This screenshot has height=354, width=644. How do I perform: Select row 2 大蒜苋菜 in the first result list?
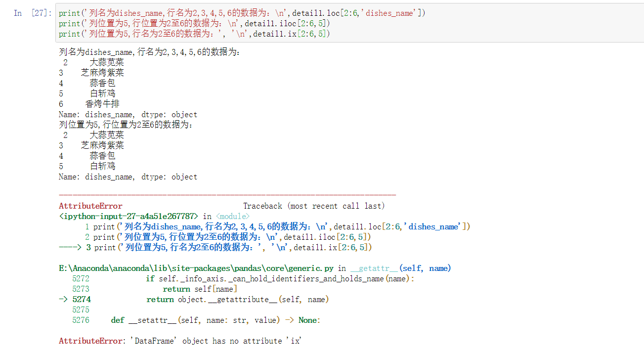(x=93, y=62)
